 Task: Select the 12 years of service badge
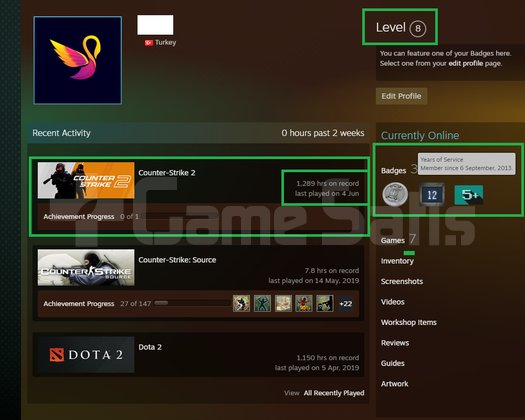point(432,194)
